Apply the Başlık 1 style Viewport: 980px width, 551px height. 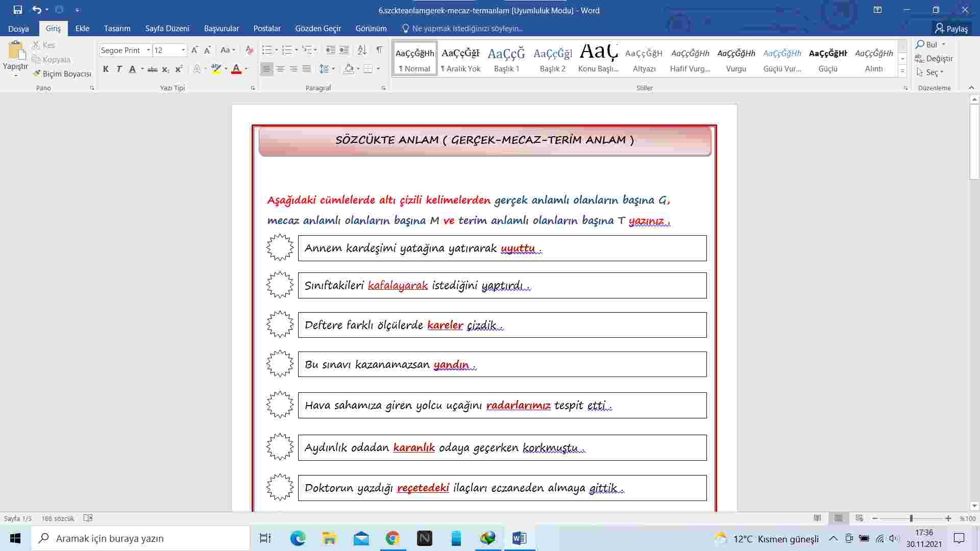tap(506, 59)
